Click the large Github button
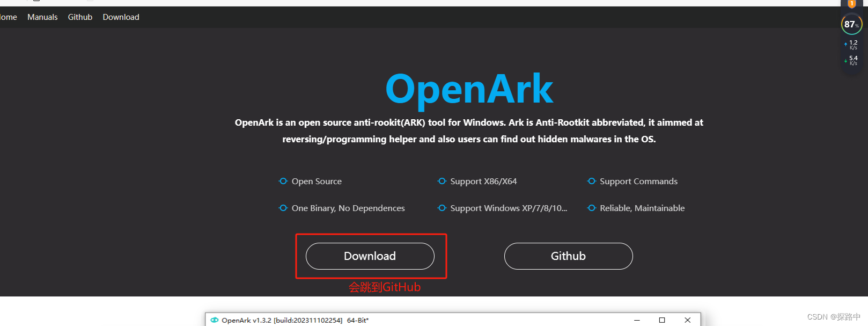 tap(569, 256)
